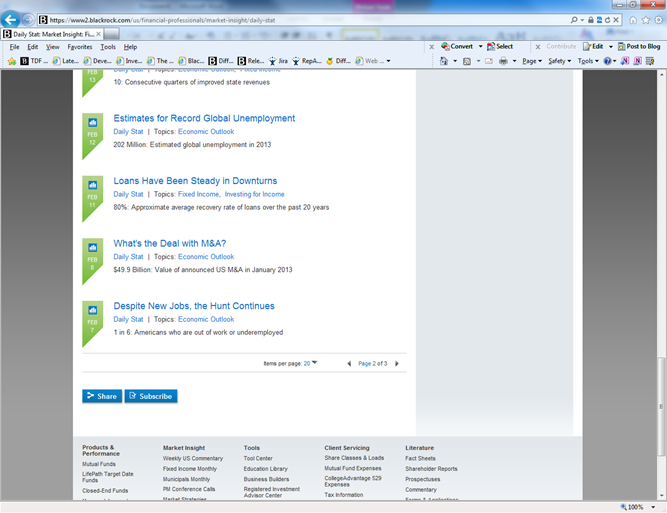Click the RSS feeds icon in command bar

(467, 61)
